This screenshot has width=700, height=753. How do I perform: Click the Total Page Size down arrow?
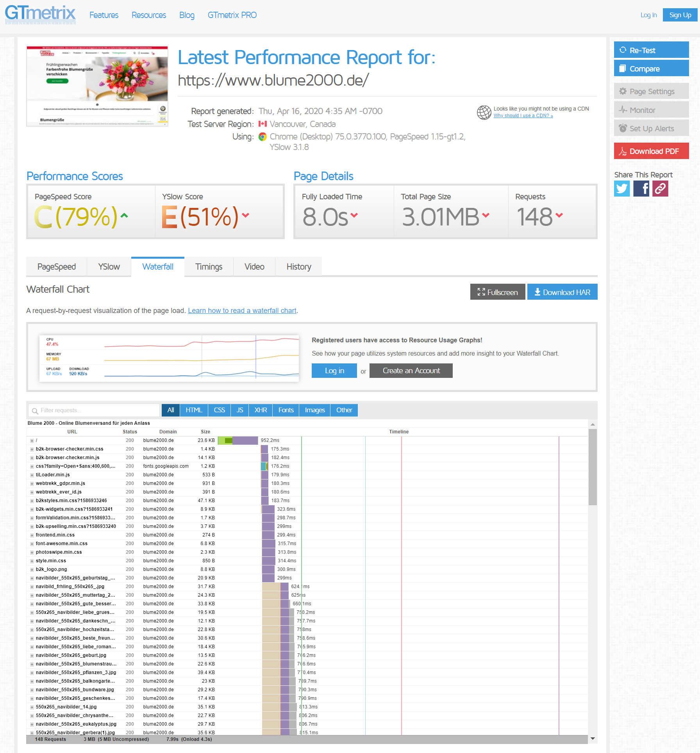pos(486,215)
